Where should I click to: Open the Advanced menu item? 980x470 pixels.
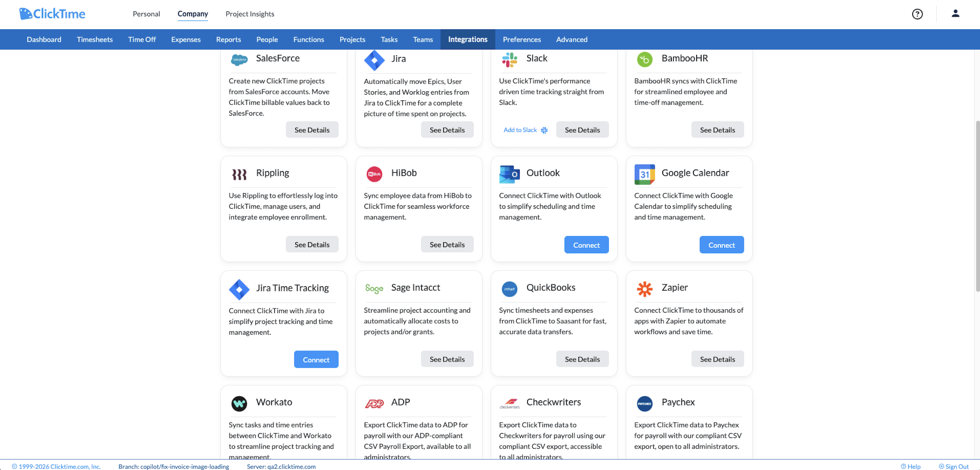click(x=571, y=40)
